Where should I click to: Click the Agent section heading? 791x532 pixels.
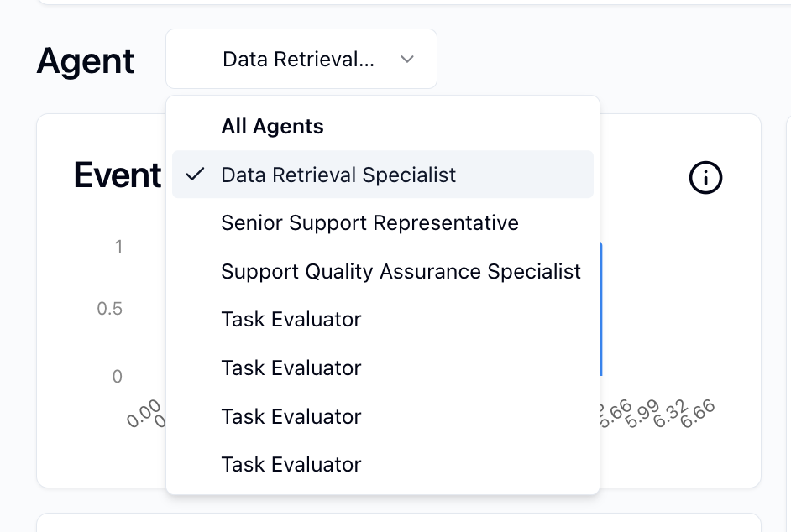point(86,61)
